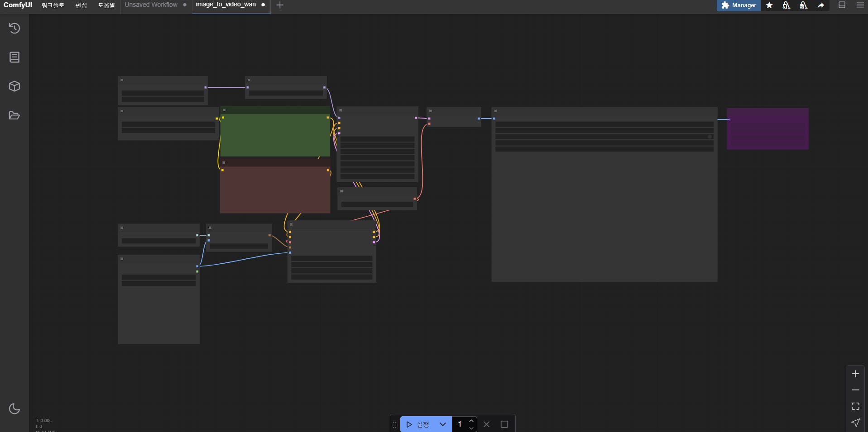Increase the batch count with up arrow
The height and width of the screenshot is (432, 868).
[471, 421]
